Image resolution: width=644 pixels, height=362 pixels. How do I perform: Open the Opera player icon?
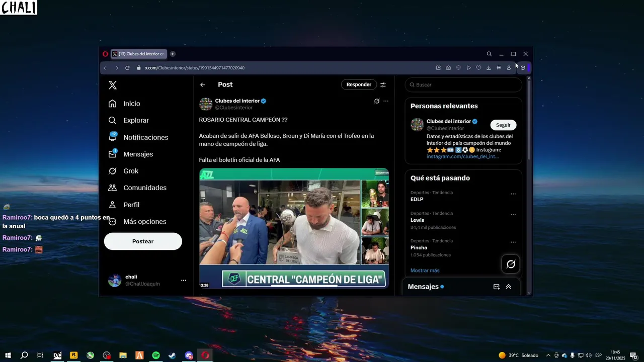(468, 68)
